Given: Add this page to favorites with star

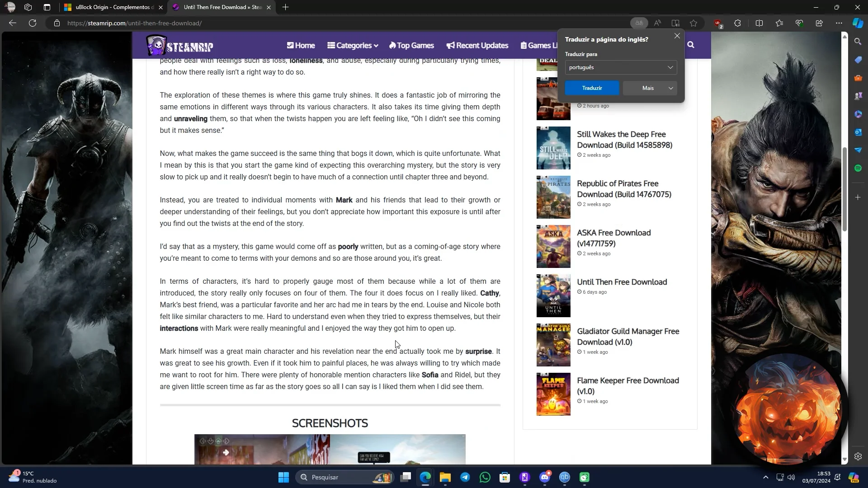Looking at the screenshot, I should [693, 23].
